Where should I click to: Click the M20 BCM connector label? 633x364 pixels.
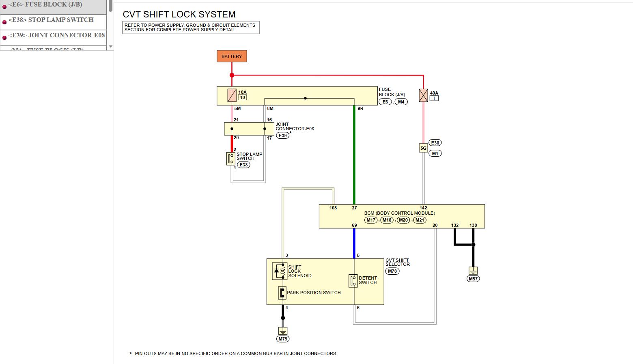[x=403, y=220]
